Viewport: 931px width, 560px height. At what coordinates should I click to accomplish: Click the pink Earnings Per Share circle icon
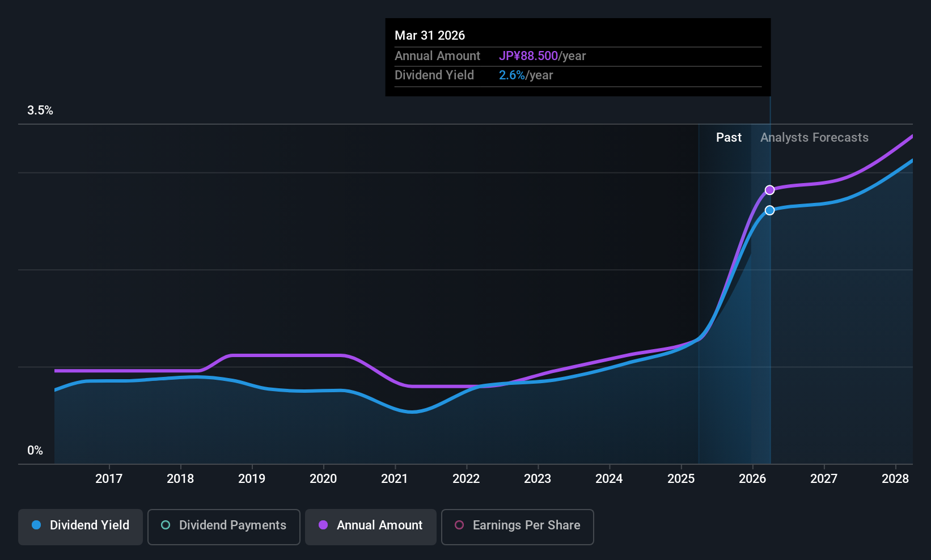pos(459,525)
